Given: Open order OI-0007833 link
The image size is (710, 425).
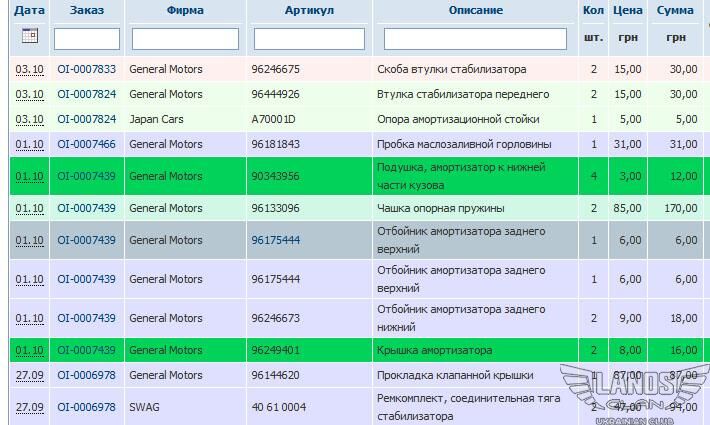Looking at the screenshot, I should [86, 69].
